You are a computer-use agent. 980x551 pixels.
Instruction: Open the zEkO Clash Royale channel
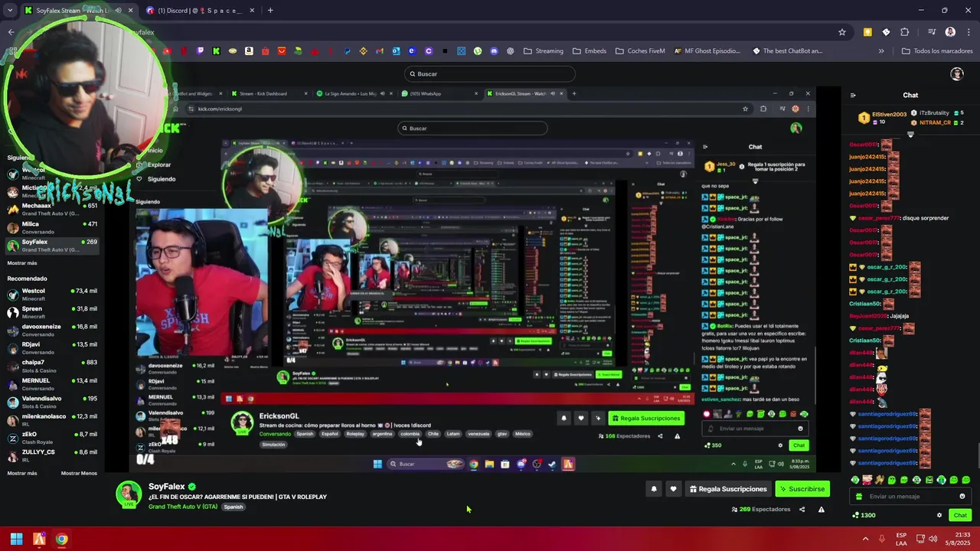[52, 438]
